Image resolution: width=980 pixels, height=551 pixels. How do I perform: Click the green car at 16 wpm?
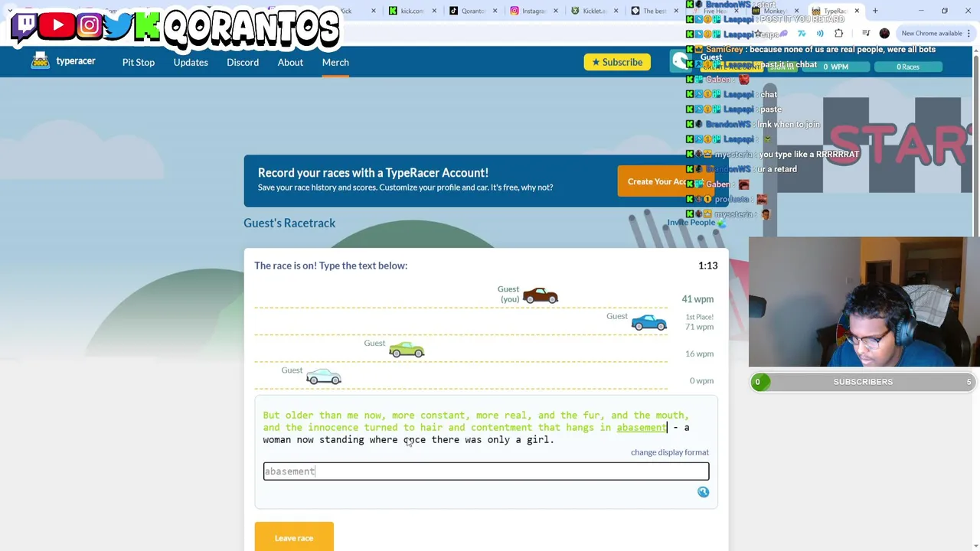coord(407,350)
